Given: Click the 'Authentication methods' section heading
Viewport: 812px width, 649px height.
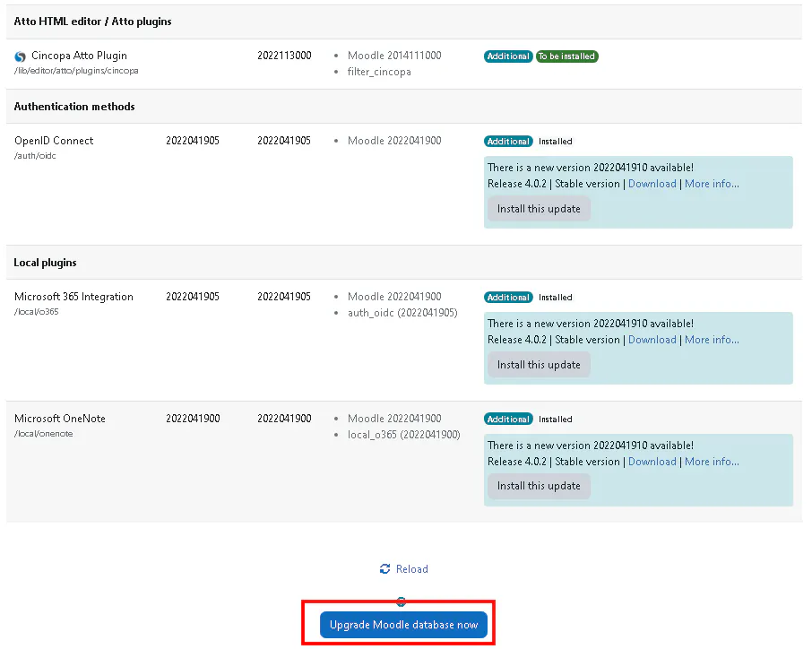Looking at the screenshot, I should (74, 107).
